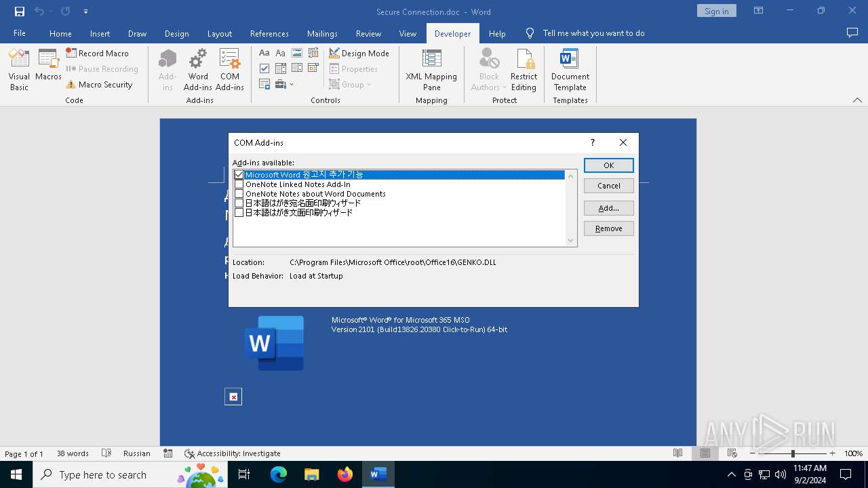
Task: Check 日本語はがき文面印刷ウィザード checkbox
Action: tap(239, 213)
